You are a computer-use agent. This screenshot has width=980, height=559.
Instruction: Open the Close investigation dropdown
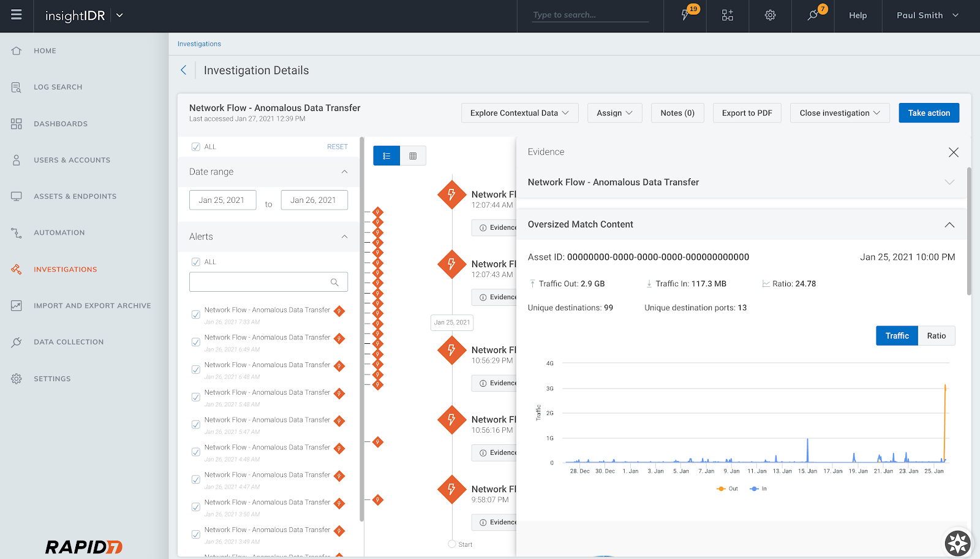[839, 113]
